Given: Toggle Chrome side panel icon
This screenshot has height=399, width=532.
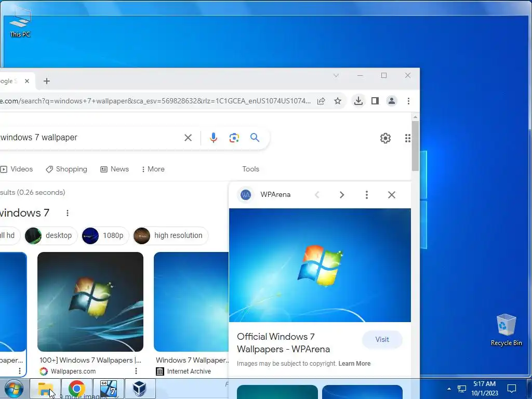Looking at the screenshot, I should coord(375,101).
